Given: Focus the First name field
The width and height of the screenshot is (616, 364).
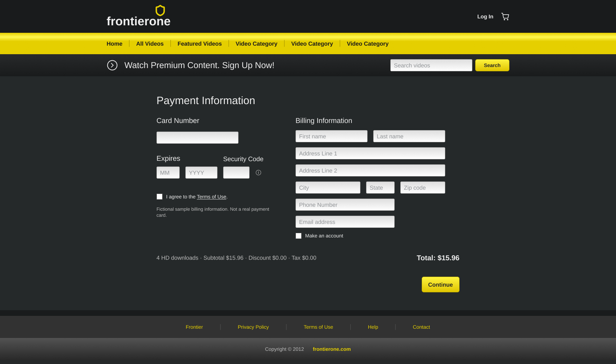Looking at the screenshot, I should (331, 136).
